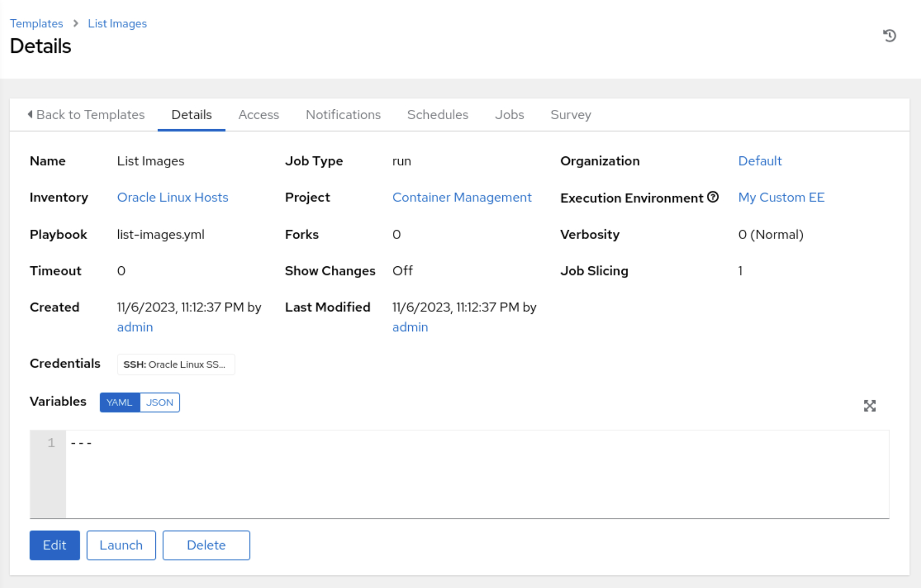Viewport: 921px width, 588px height.
Task: Expand the variables editor to fullscreen
Action: [870, 406]
